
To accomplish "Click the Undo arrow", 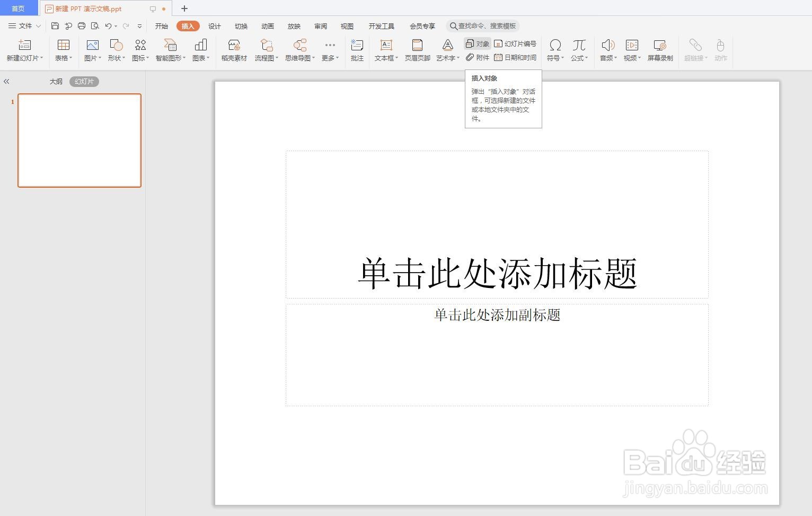I will 108,25.
